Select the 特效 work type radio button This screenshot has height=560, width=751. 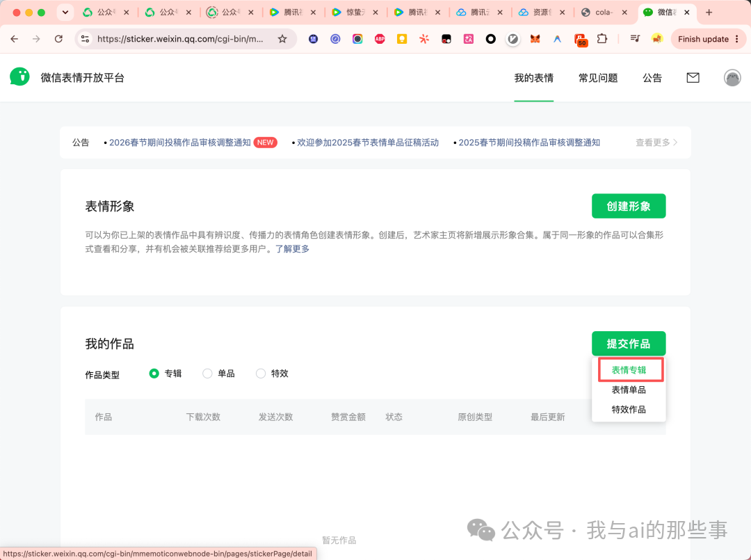[261, 373]
